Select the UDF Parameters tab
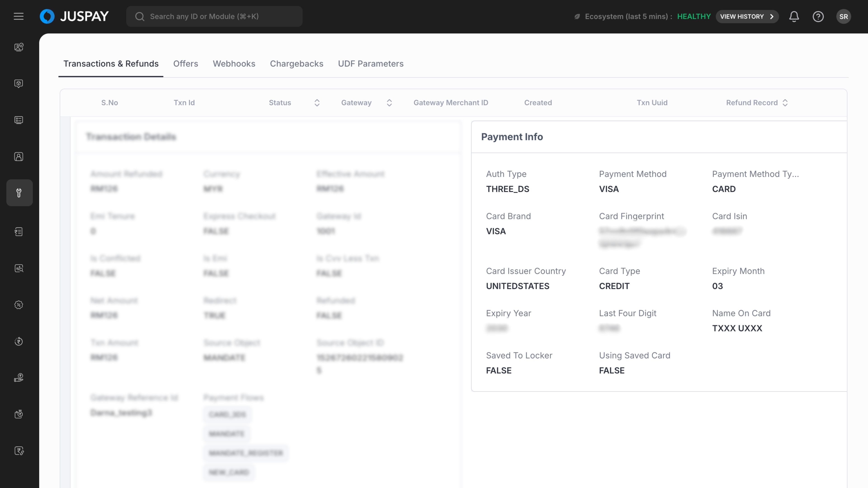Screen dimensions: 868x488 coord(371,64)
